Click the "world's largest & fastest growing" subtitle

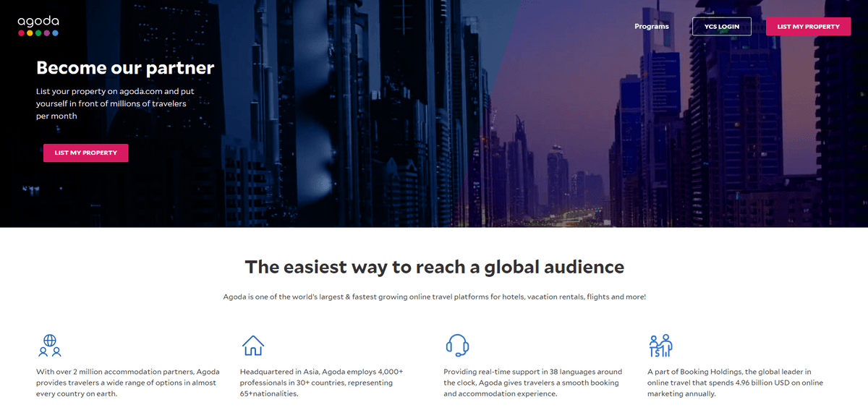coord(434,297)
